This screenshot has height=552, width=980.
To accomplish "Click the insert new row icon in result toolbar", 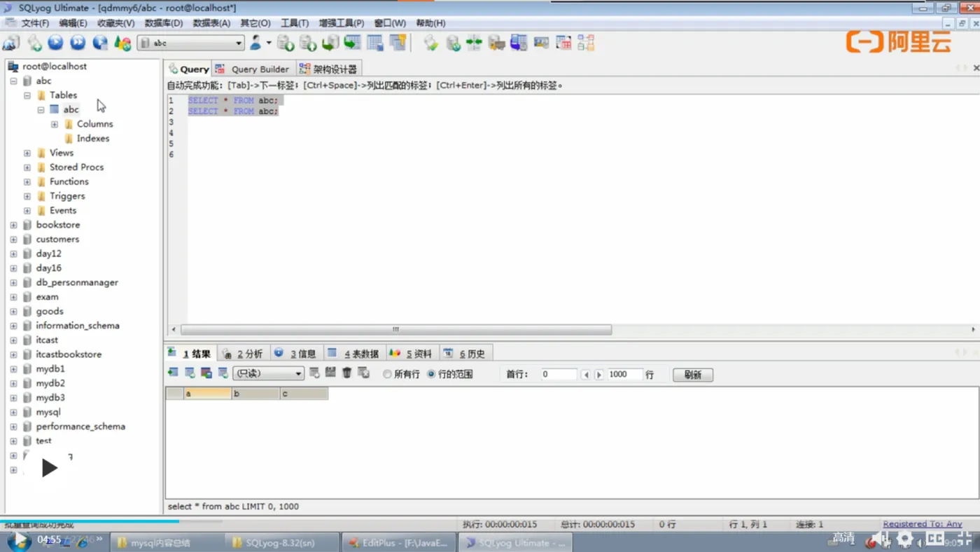I will [314, 373].
